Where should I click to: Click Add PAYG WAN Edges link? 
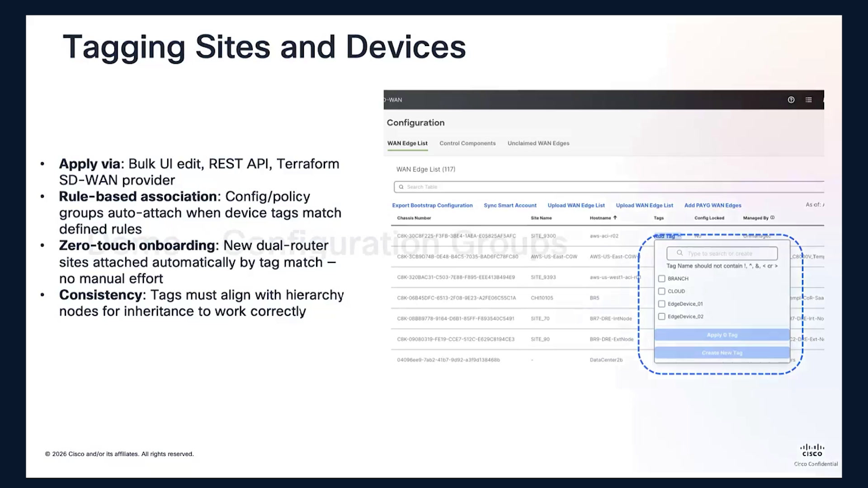click(713, 205)
